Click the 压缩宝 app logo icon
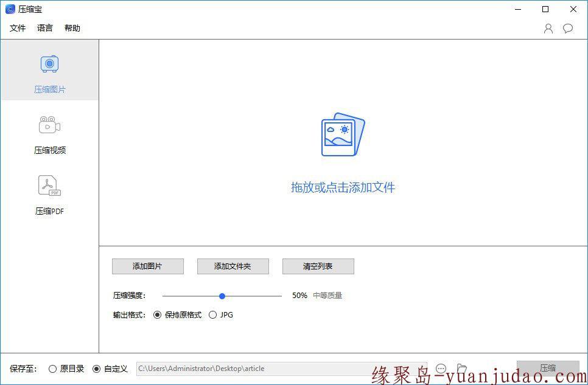The height and width of the screenshot is (385, 588). click(x=10, y=9)
